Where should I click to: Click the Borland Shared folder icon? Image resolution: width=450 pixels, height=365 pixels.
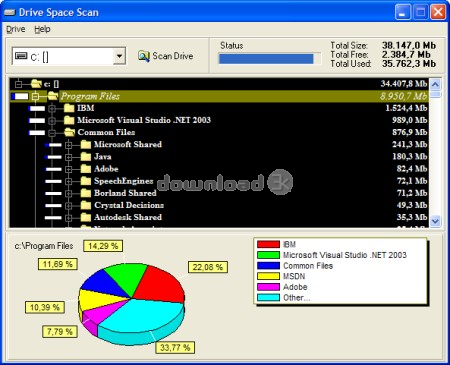click(86, 193)
